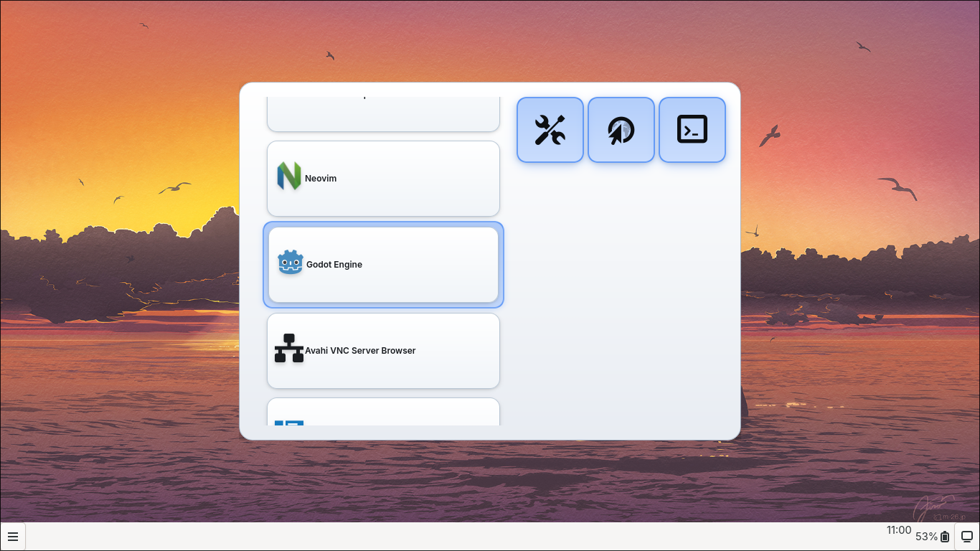
Task: Select the highlighted Godot Engine entry
Action: (383, 264)
